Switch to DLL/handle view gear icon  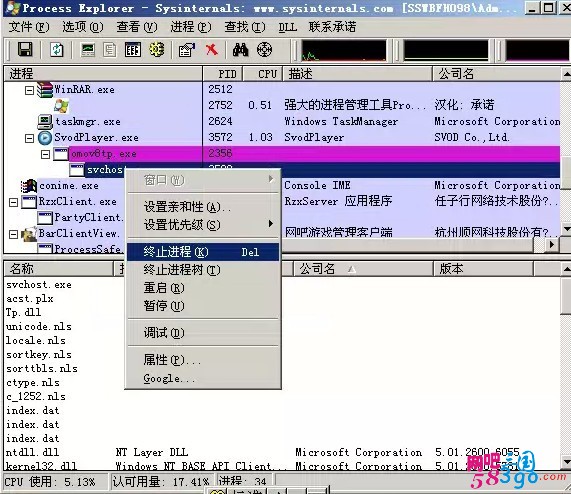click(157, 49)
